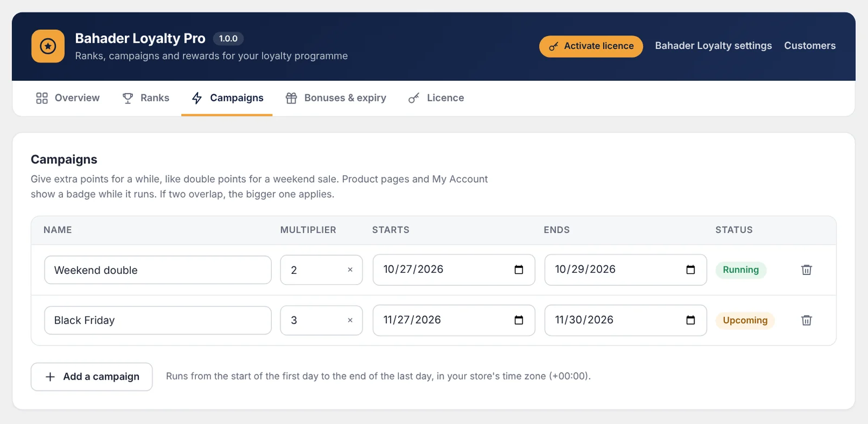Open the Licence tab
This screenshot has width=868, height=424.
[x=436, y=98]
